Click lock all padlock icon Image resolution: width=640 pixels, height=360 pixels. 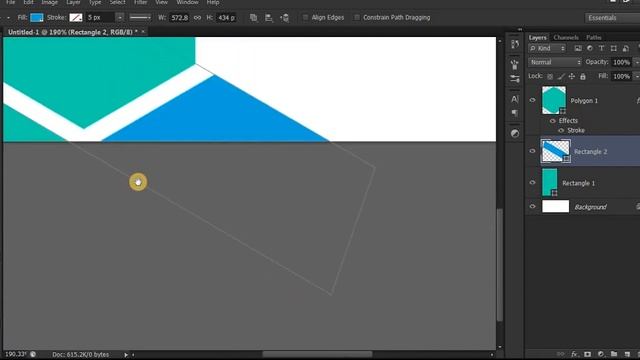pos(583,77)
